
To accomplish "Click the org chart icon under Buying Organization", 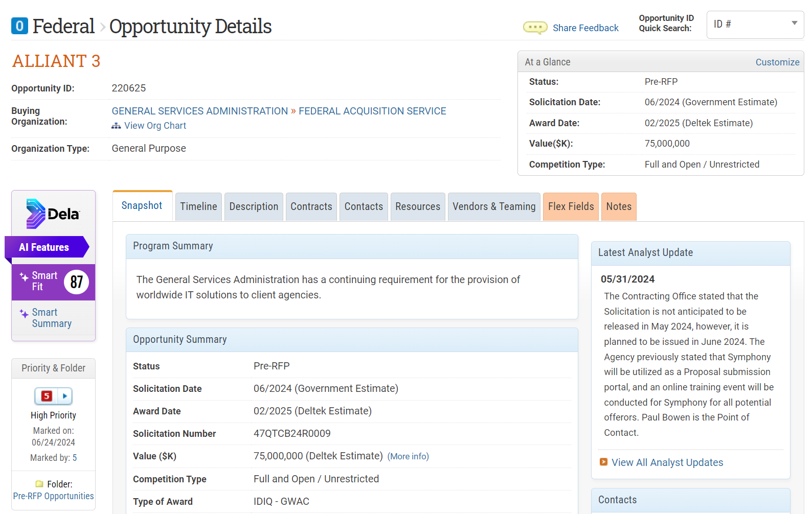I will (x=116, y=126).
